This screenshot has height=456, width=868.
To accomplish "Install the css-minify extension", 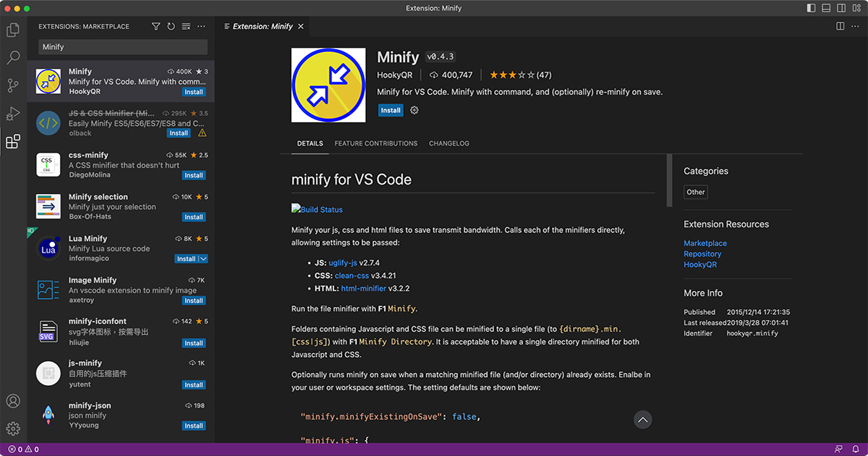I will pos(194,175).
